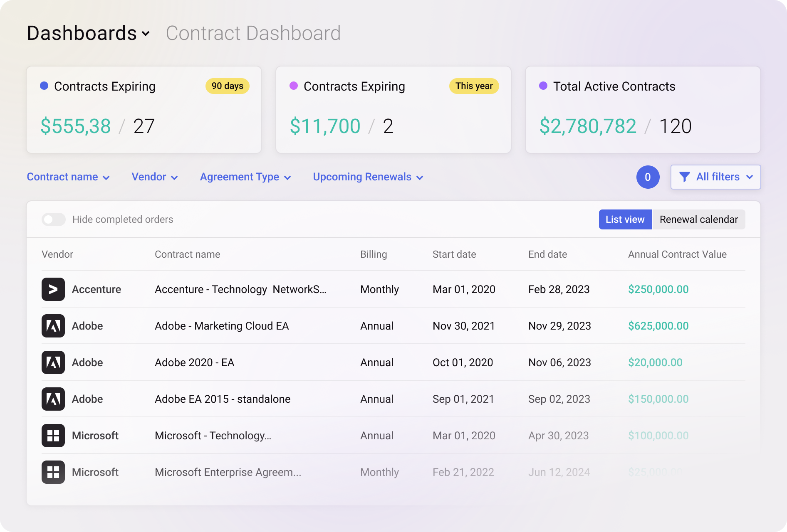Click the Accenture vendor logo icon
The height and width of the screenshot is (532, 787).
(53, 289)
